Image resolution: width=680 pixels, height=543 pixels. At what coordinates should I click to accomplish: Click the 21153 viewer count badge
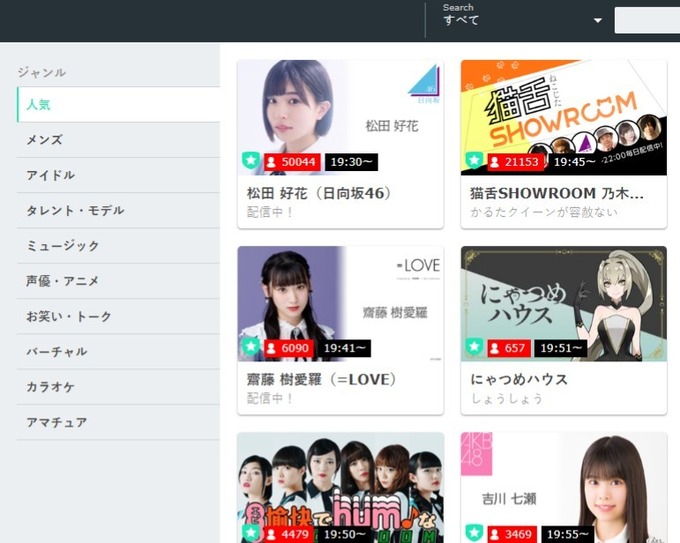515,162
